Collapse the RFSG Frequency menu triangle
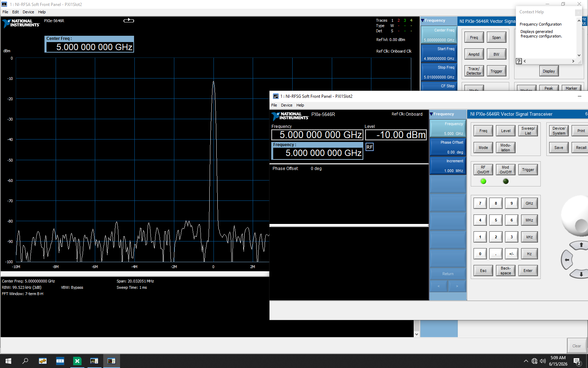The width and height of the screenshot is (588, 368). [x=432, y=114]
